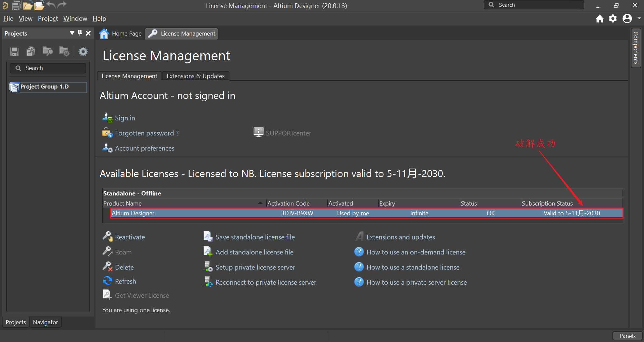Open Extensions and updates link

click(400, 237)
